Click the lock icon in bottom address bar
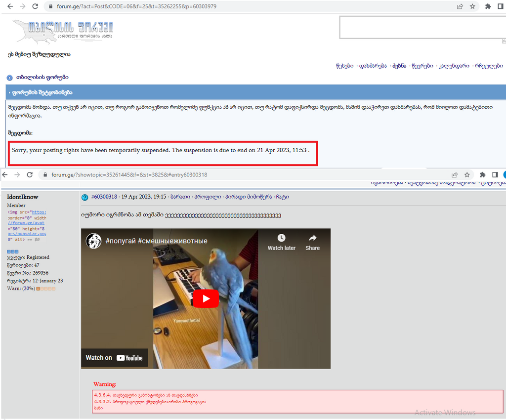 tap(45, 175)
